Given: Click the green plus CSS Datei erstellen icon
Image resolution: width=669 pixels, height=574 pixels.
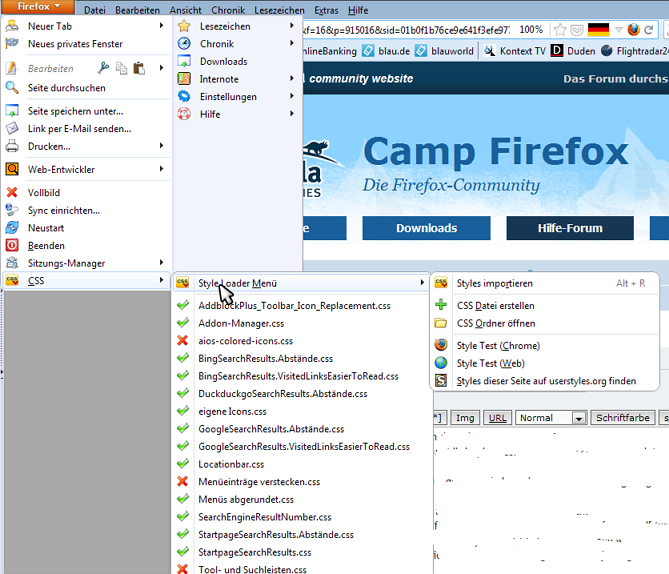Looking at the screenshot, I should (441, 305).
